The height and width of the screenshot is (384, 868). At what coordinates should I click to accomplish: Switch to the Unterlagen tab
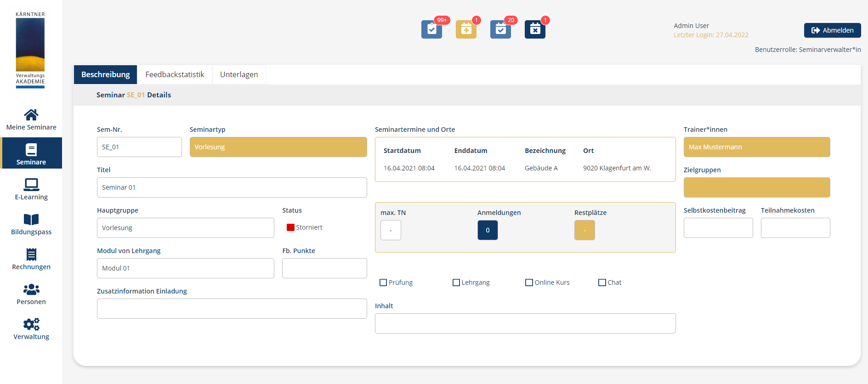239,74
